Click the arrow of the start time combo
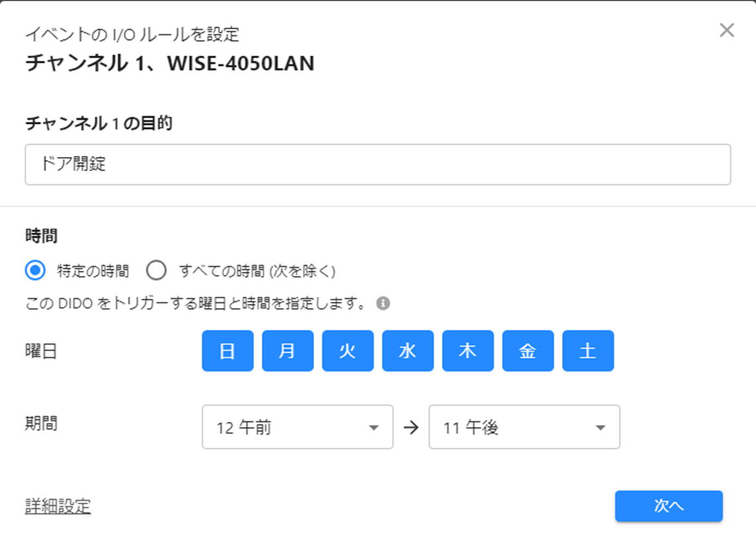756x534 pixels. pyautogui.click(x=374, y=428)
